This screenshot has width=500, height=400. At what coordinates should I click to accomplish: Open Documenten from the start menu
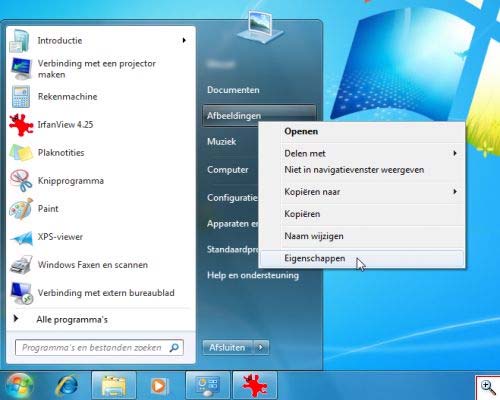(x=233, y=90)
